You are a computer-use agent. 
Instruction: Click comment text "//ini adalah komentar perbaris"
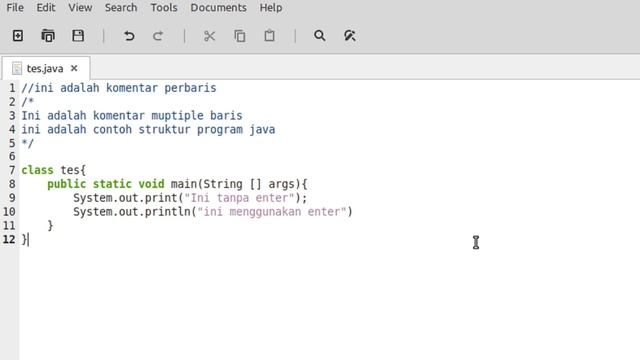(119, 88)
